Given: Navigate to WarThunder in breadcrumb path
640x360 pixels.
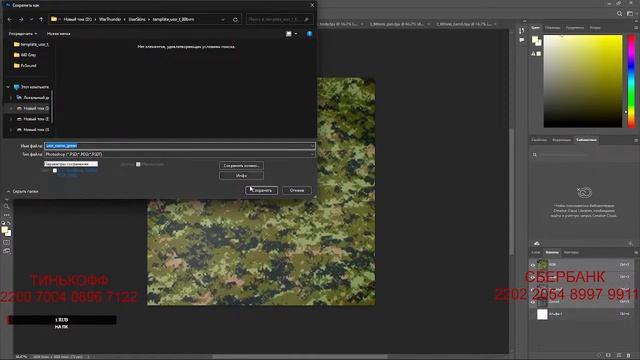Looking at the screenshot, I should click(x=110, y=19).
